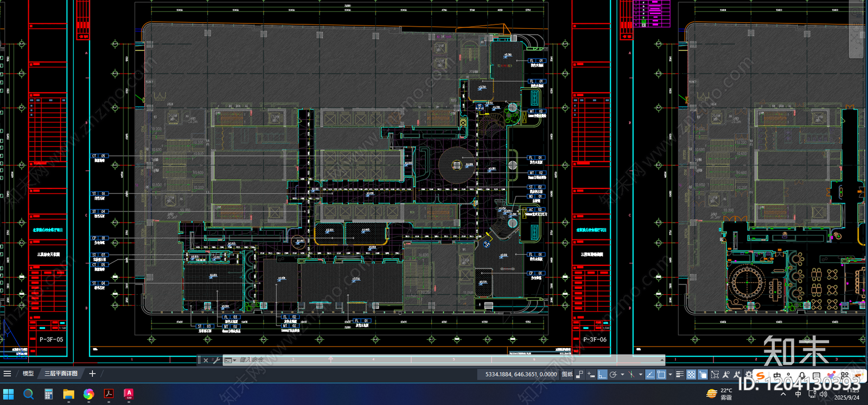This screenshot has height=405, width=868.
Task: Switch to the 模型 tab
Action: [28, 374]
